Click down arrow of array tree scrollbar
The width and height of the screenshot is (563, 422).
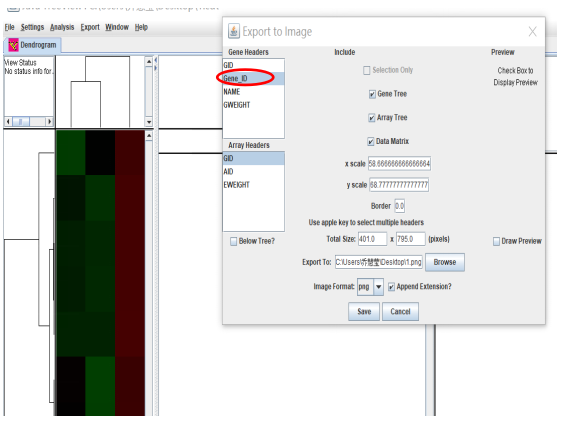(x=149, y=122)
